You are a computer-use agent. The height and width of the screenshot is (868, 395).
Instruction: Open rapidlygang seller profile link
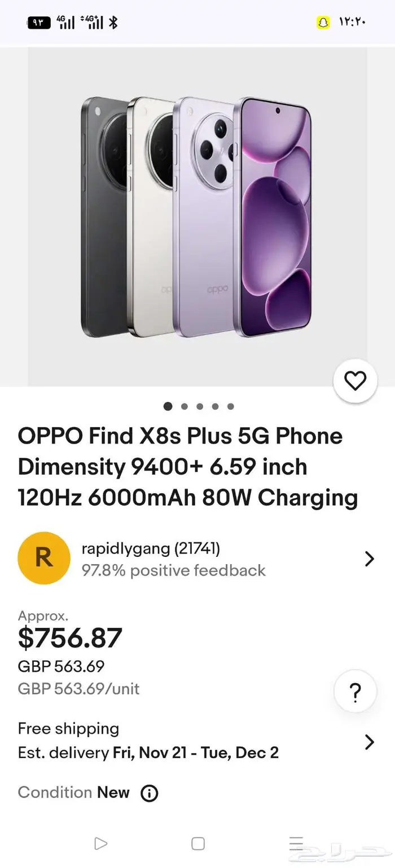click(151, 548)
